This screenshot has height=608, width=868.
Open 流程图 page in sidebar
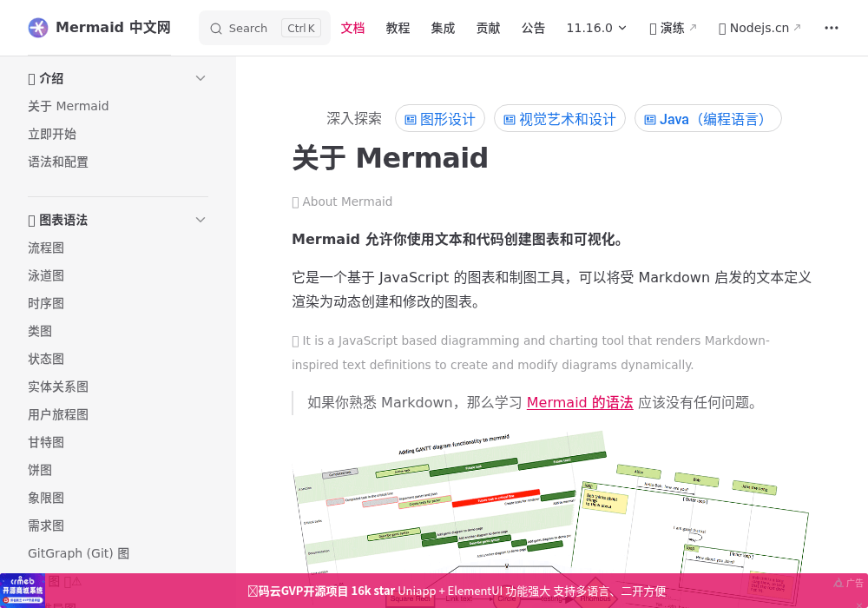pyautogui.click(x=46, y=248)
